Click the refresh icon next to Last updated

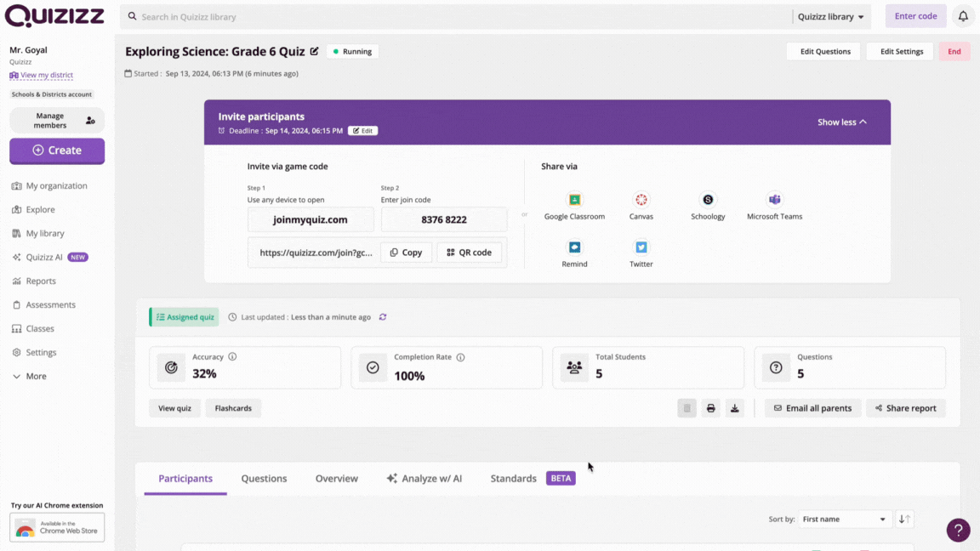coord(383,317)
